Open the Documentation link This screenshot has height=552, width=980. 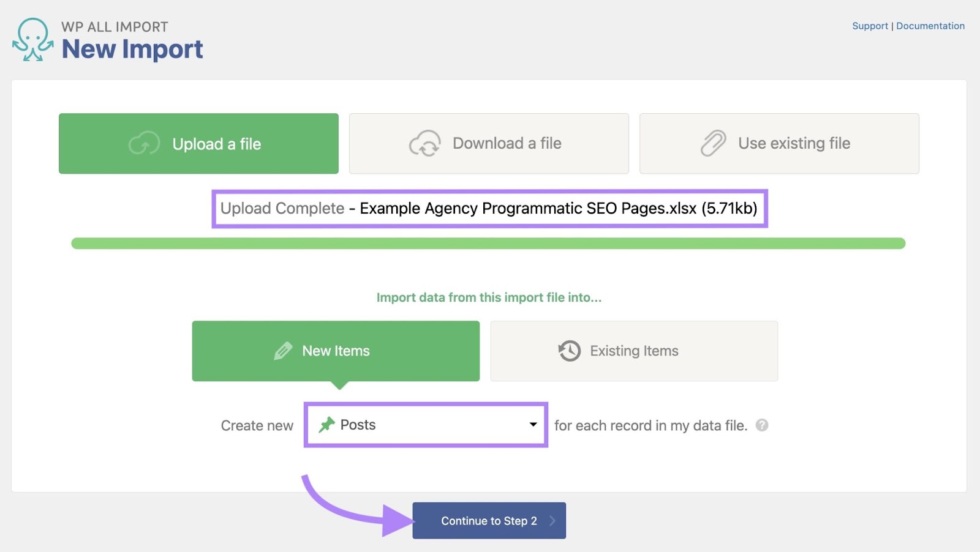pyautogui.click(x=930, y=26)
